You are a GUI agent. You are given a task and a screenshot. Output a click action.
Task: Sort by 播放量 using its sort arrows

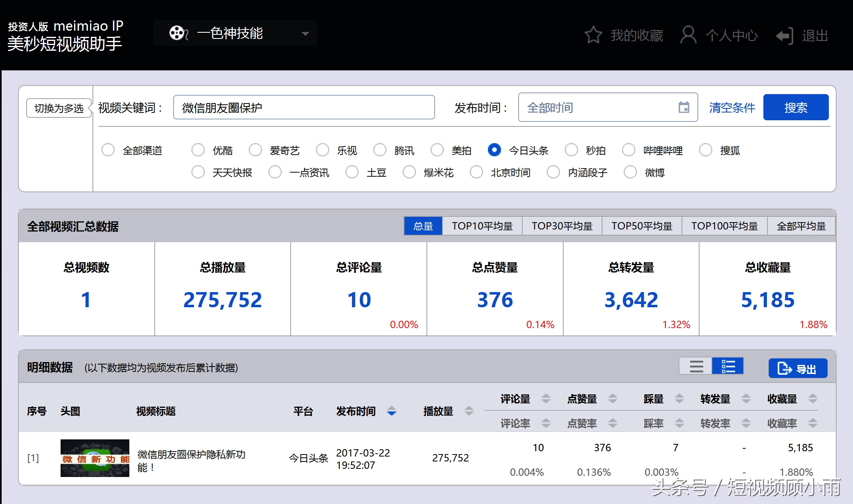pos(468,411)
